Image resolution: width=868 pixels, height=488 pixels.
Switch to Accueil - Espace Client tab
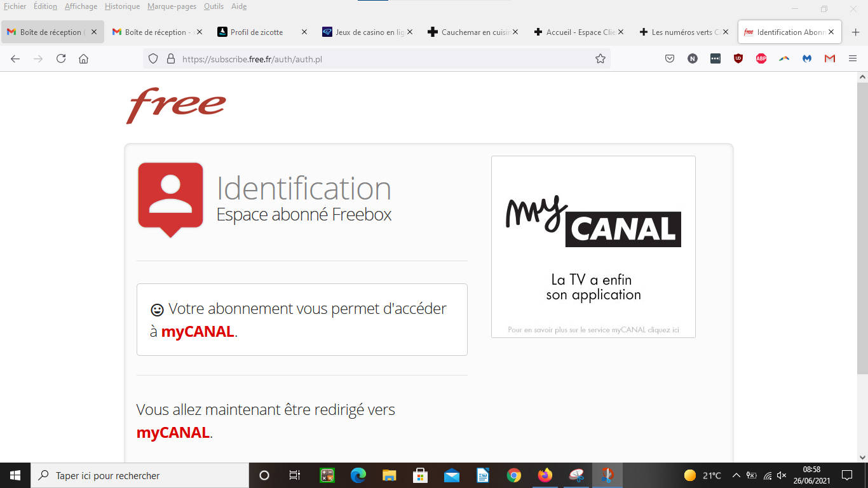coord(580,32)
